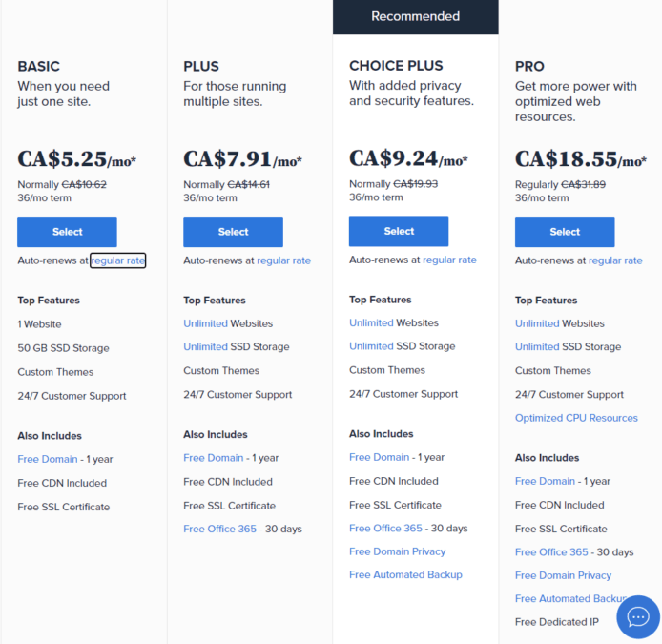
Task: Open regular rate link under PLUS
Action: (x=283, y=260)
